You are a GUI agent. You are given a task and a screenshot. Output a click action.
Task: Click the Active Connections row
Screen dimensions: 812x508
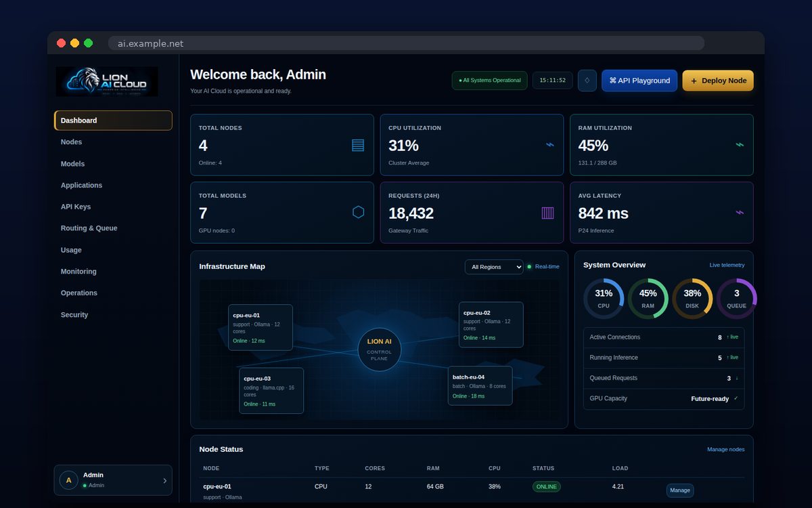664,337
